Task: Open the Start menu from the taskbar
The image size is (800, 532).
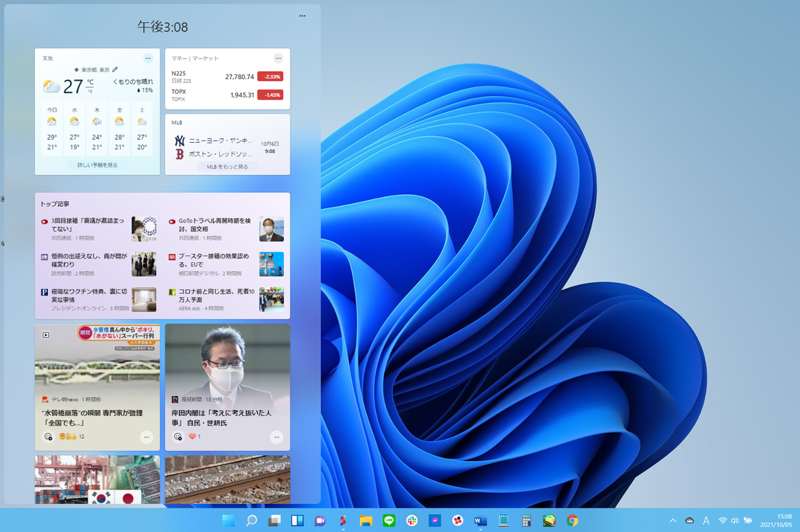Action: (228, 520)
